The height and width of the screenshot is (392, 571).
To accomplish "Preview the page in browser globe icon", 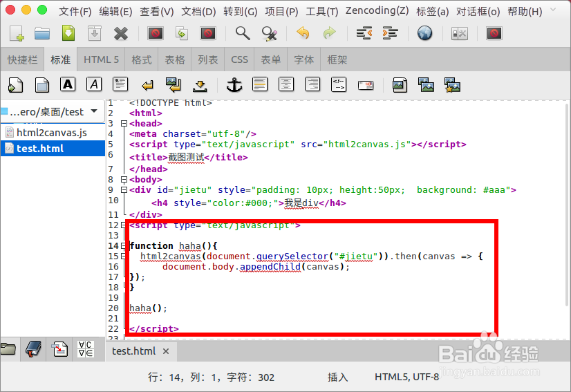I will [x=424, y=33].
